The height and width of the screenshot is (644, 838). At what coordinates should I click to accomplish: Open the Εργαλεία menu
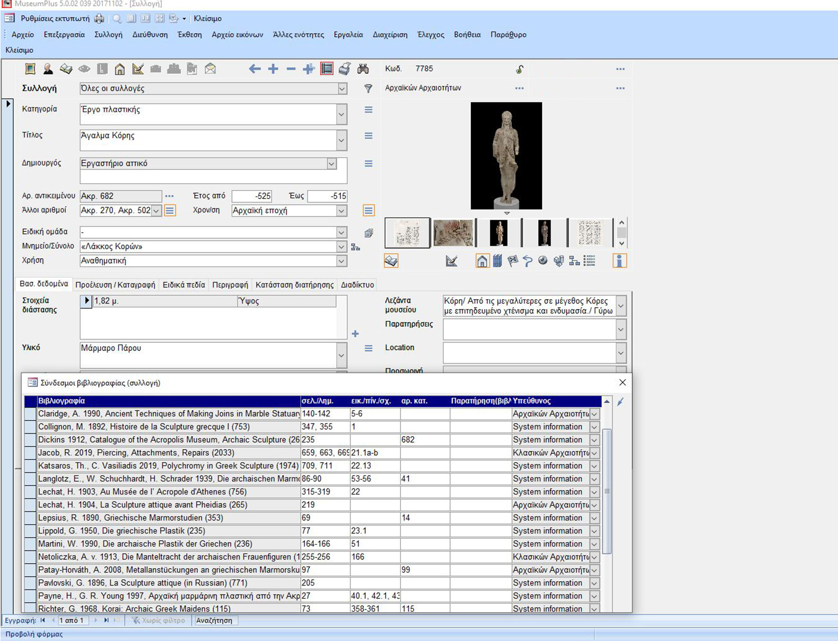[x=348, y=34]
